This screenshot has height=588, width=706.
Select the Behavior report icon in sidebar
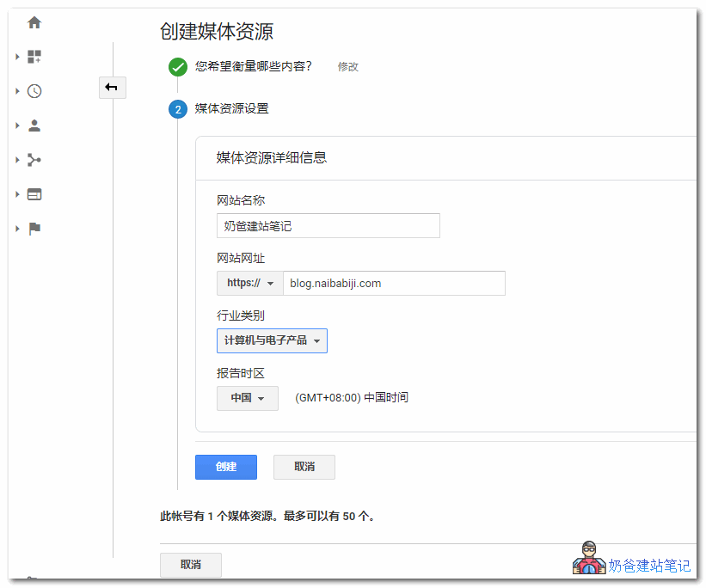(34, 194)
